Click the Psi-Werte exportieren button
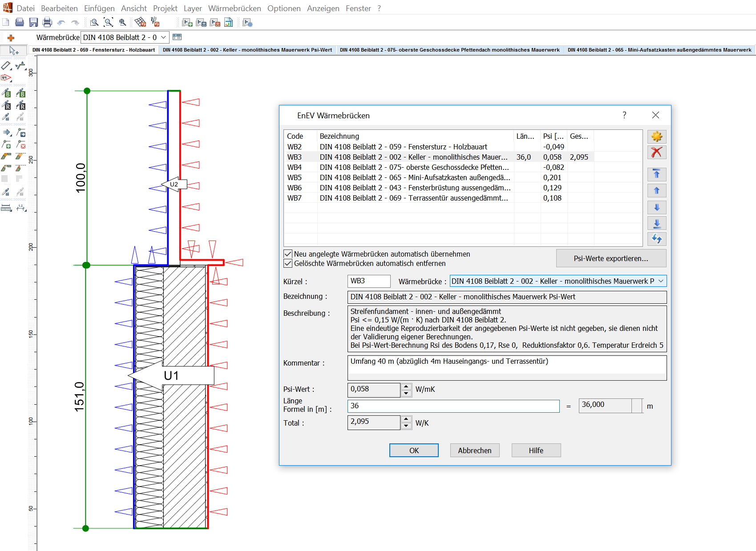The width and height of the screenshot is (756, 551). (611, 258)
